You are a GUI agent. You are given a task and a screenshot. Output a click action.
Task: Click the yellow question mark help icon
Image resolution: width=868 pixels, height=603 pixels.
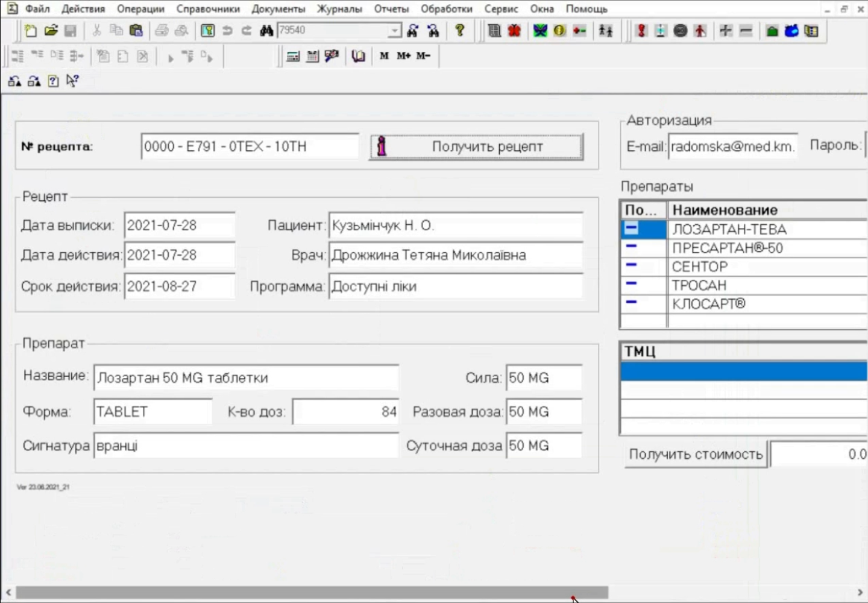(460, 31)
